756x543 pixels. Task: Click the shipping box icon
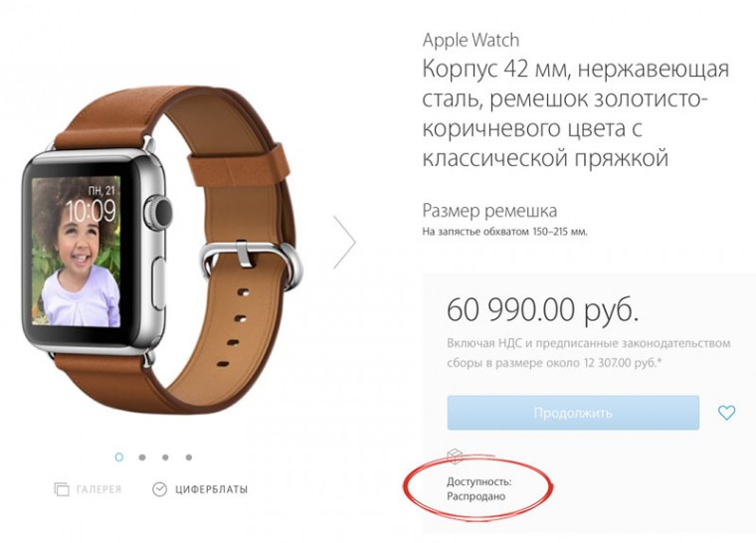pyautogui.click(x=455, y=455)
